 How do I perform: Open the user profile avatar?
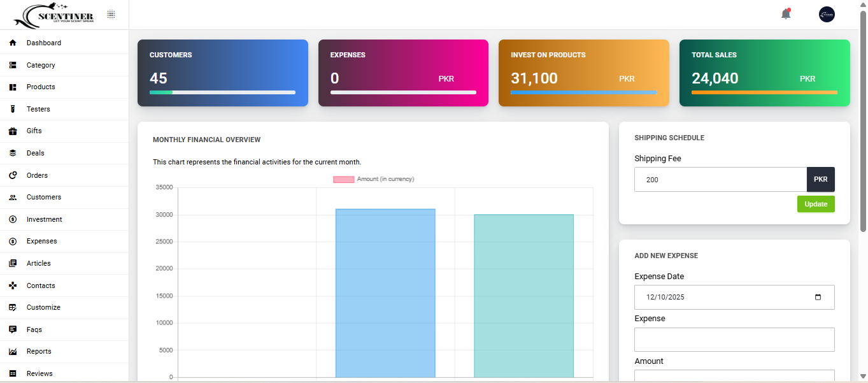click(827, 15)
